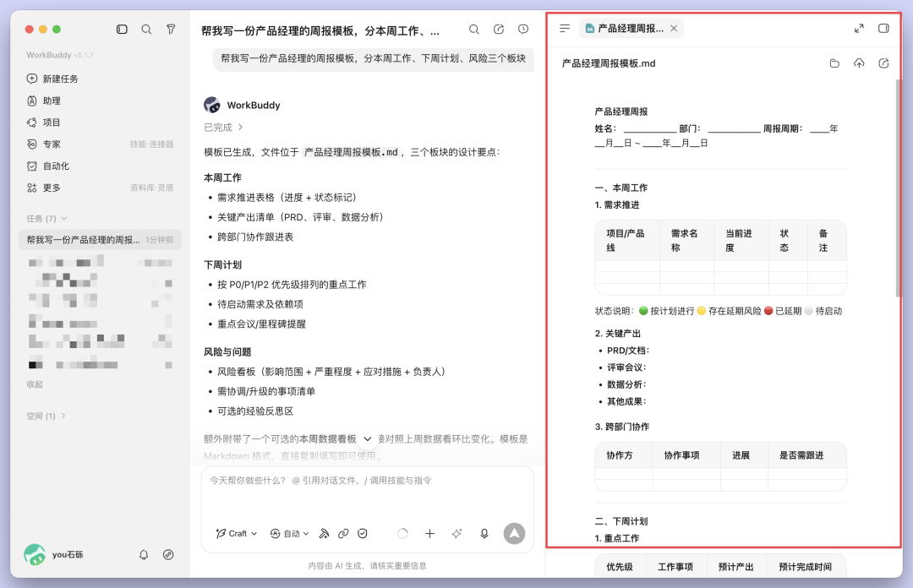913x588 pixels.
Task: Click the preview panel vertical scrollbar
Action: 898,188
